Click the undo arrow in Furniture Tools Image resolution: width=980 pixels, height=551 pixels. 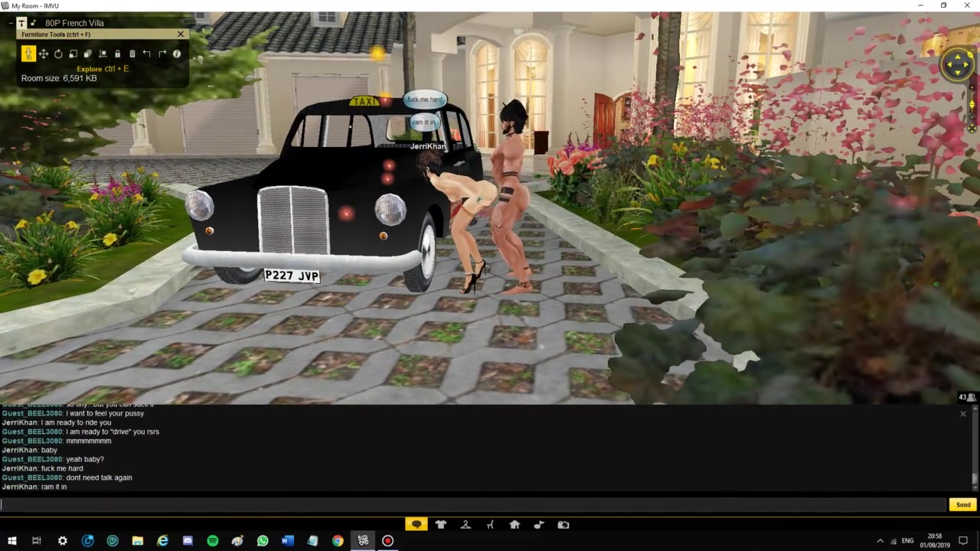[x=147, y=54]
